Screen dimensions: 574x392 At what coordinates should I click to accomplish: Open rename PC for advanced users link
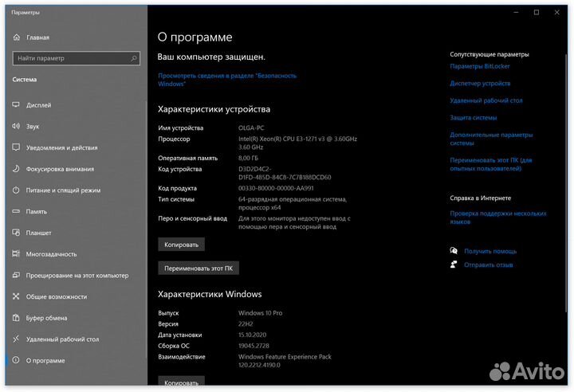[x=491, y=164]
